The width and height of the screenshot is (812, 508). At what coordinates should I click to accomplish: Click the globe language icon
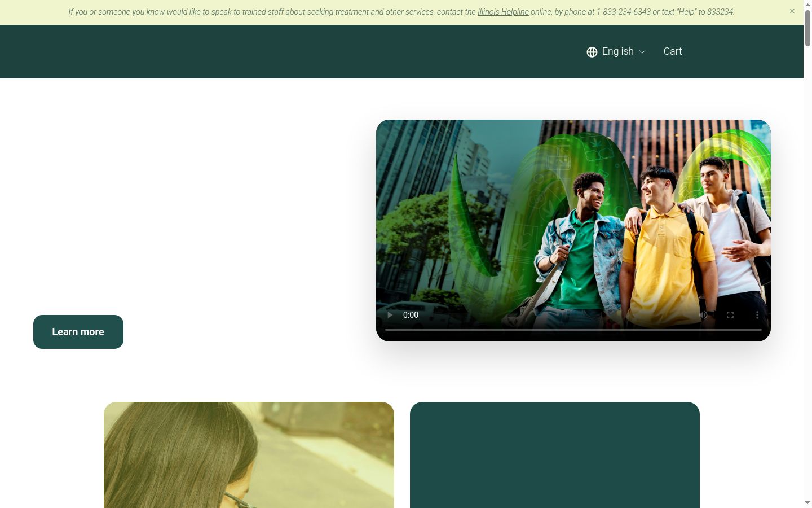click(592, 52)
